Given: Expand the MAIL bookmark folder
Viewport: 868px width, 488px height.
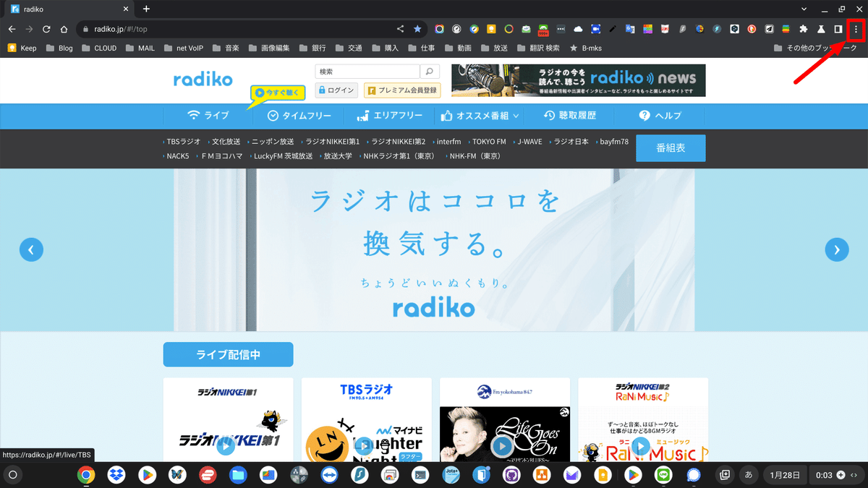Looking at the screenshot, I should 139,48.
